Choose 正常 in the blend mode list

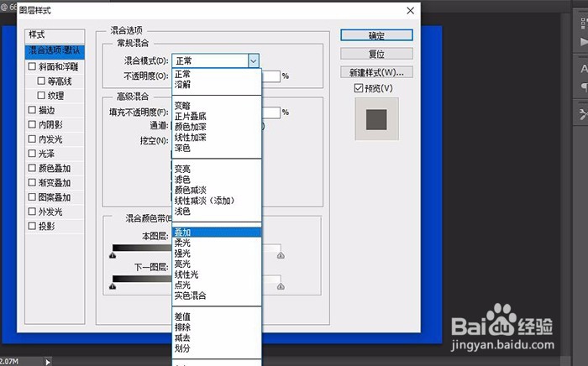pos(217,74)
